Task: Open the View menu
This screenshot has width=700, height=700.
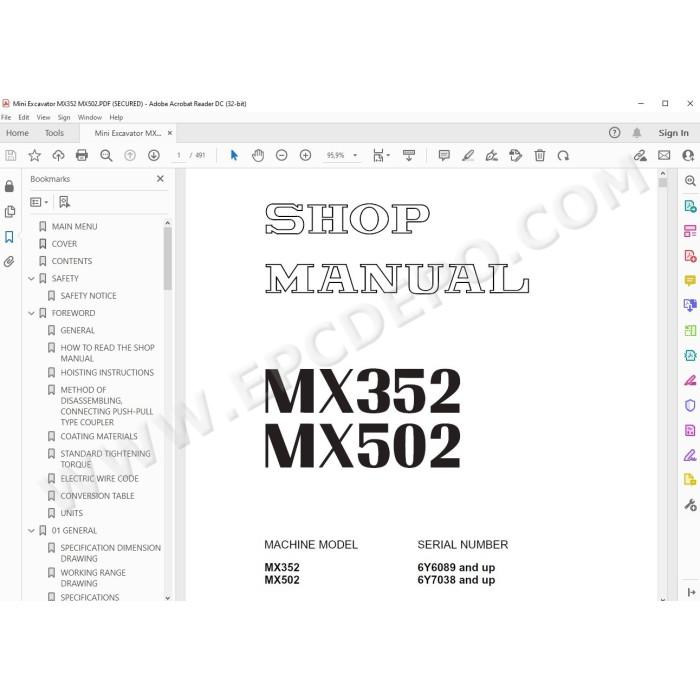Action: pos(43,117)
